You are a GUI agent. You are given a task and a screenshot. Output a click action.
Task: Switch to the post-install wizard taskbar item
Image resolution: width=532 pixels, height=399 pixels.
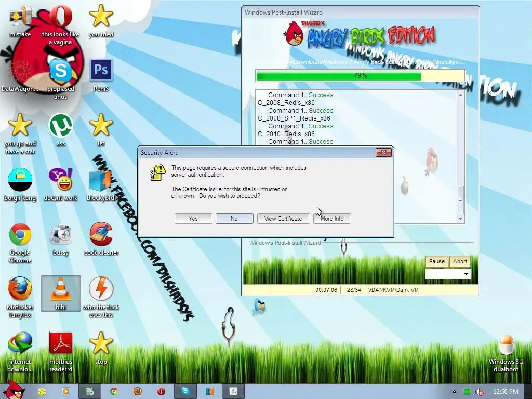pos(89,392)
